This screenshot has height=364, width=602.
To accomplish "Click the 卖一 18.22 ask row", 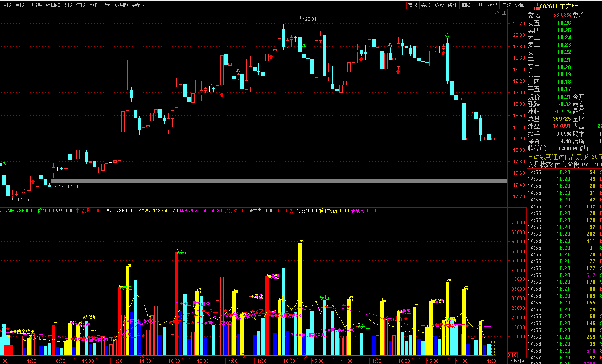I will coord(565,52).
